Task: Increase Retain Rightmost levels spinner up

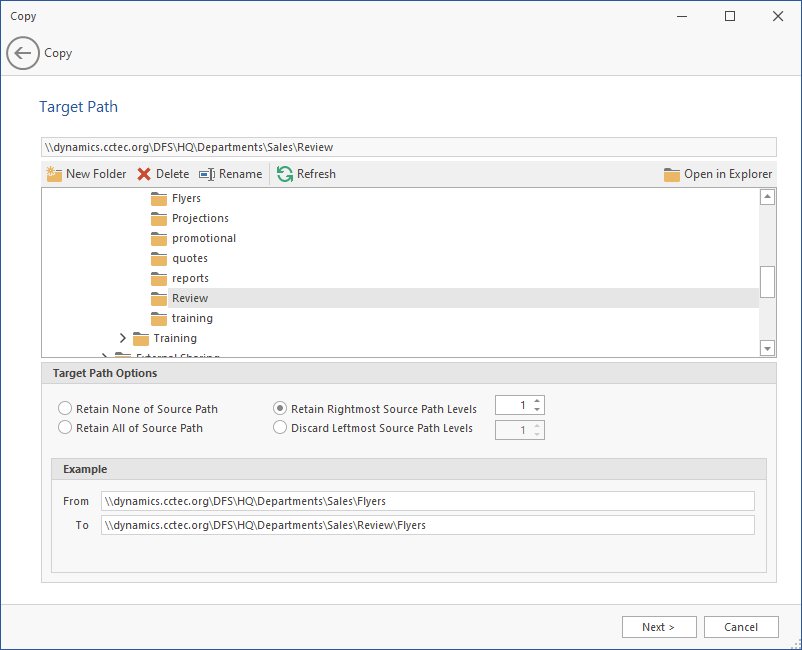Action: (538, 401)
